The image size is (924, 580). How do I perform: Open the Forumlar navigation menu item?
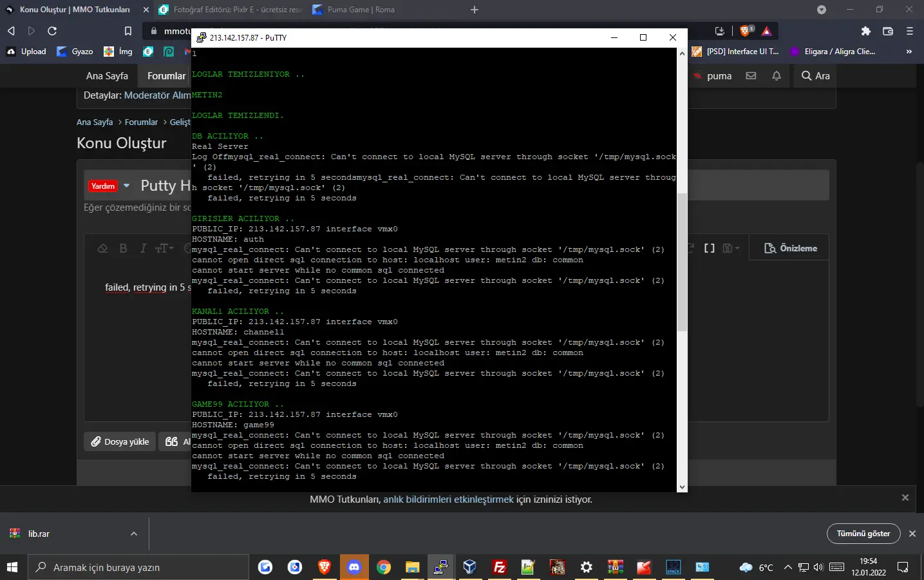(166, 76)
